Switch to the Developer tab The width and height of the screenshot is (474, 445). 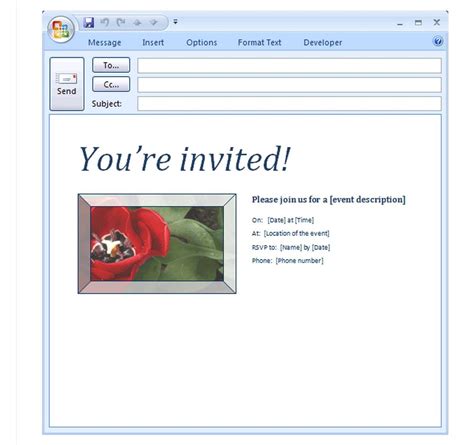(x=323, y=43)
